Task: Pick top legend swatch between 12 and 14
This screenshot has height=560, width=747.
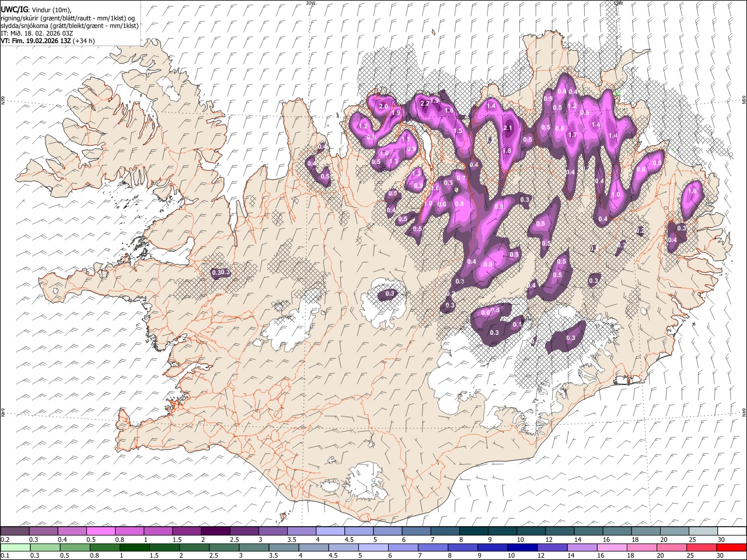Action: (560, 531)
